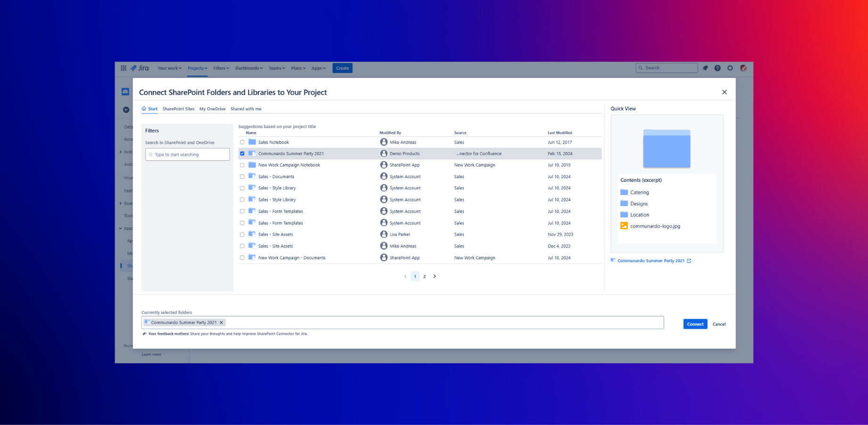Click the SharePoint and OneDrive search field
Viewport: 868px width, 425px height.
point(188,154)
